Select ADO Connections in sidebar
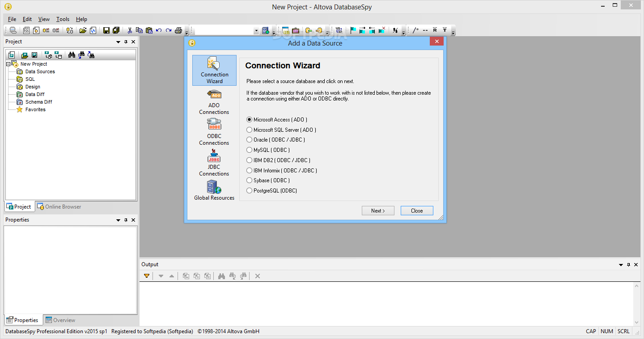 pos(214,102)
